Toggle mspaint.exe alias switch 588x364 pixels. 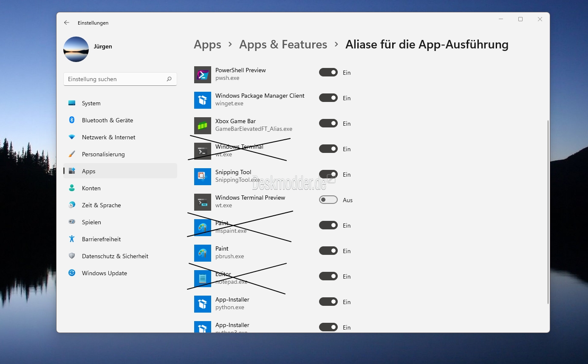click(x=328, y=225)
